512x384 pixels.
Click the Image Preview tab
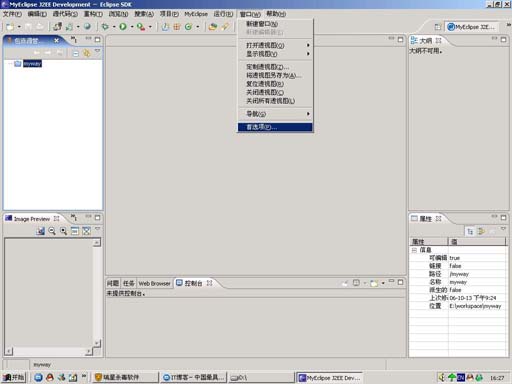click(32, 219)
